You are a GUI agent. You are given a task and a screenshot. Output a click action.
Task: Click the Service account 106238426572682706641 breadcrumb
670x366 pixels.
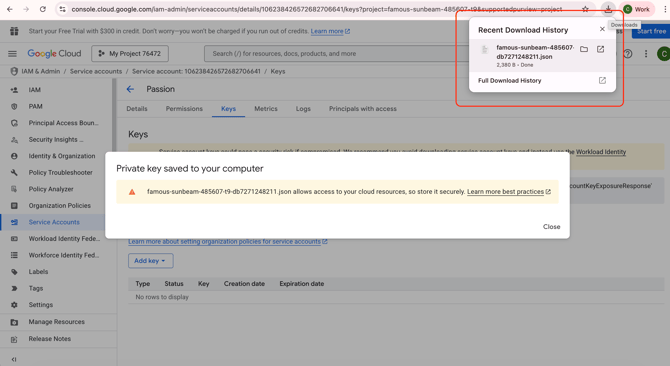pyautogui.click(x=196, y=71)
